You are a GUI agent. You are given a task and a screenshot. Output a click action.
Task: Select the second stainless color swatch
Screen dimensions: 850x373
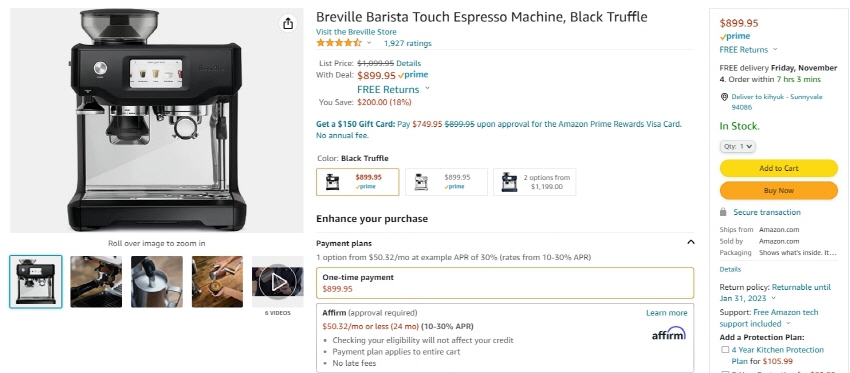tap(446, 182)
